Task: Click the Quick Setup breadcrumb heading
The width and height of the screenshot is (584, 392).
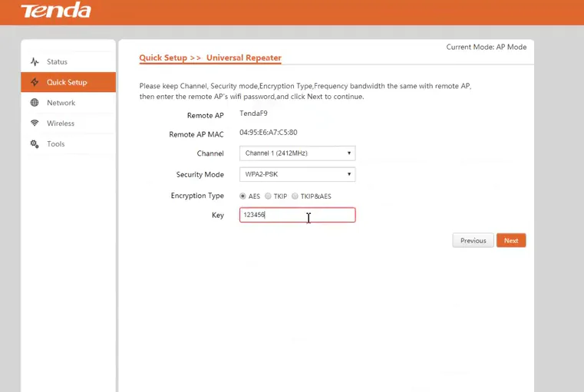Action: click(163, 58)
